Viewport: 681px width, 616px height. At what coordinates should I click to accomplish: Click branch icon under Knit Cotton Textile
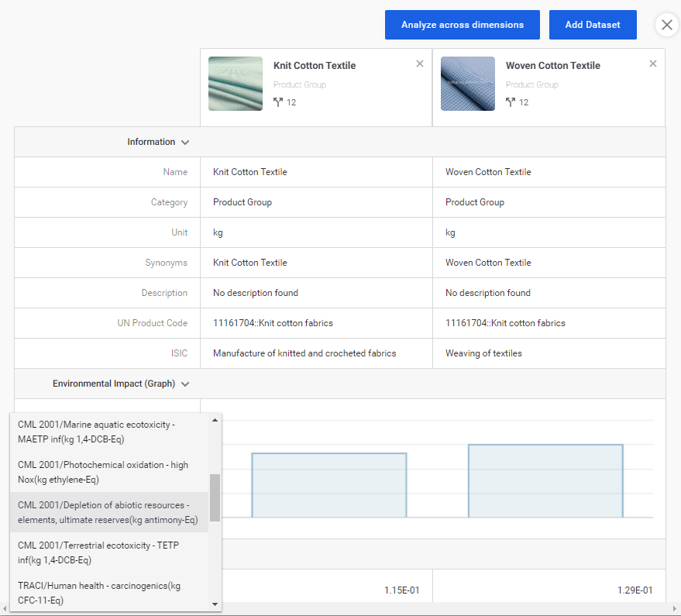[x=278, y=102]
